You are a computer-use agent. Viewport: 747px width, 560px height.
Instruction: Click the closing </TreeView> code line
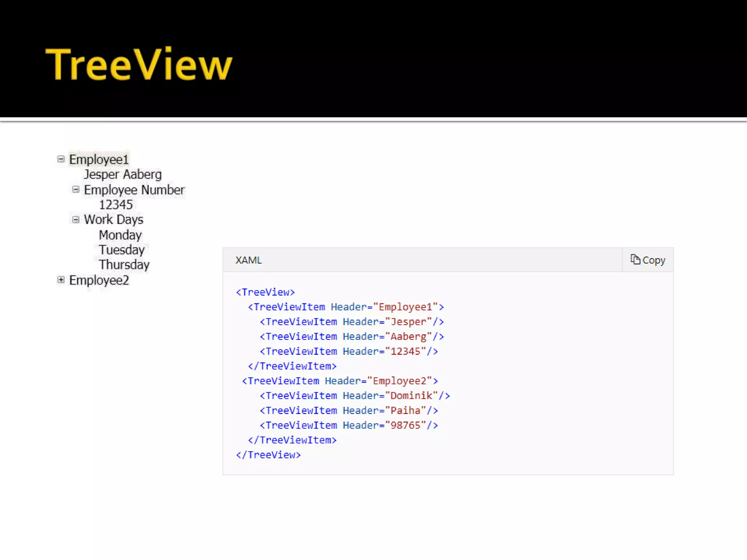(268, 455)
